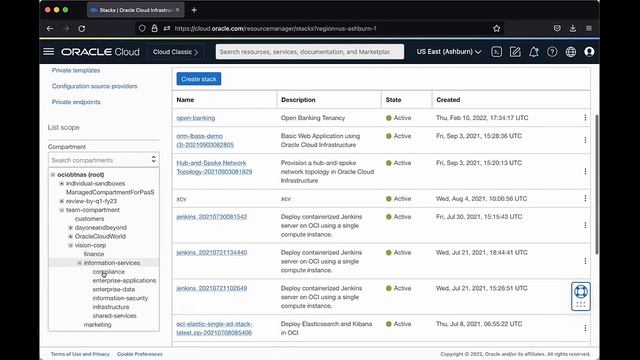Screen dimensions: 640x360
Task: Open the Private endpoints page
Action: 76,102
